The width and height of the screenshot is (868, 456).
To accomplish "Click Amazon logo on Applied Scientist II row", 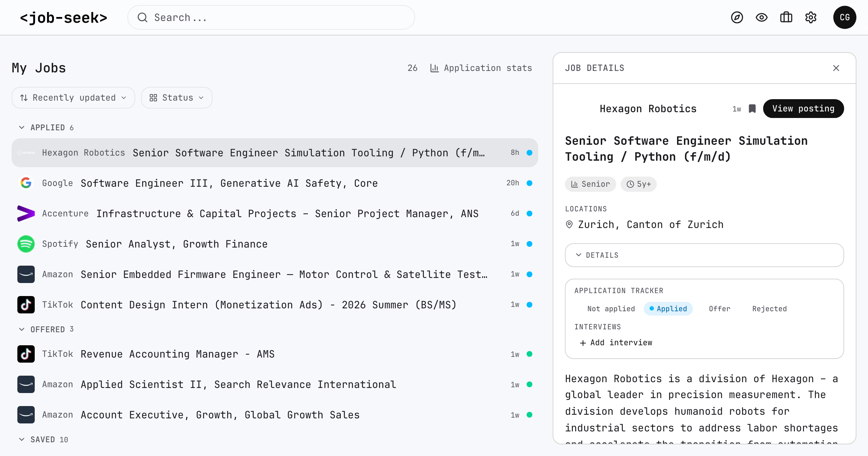I will pyautogui.click(x=26, y=384).
